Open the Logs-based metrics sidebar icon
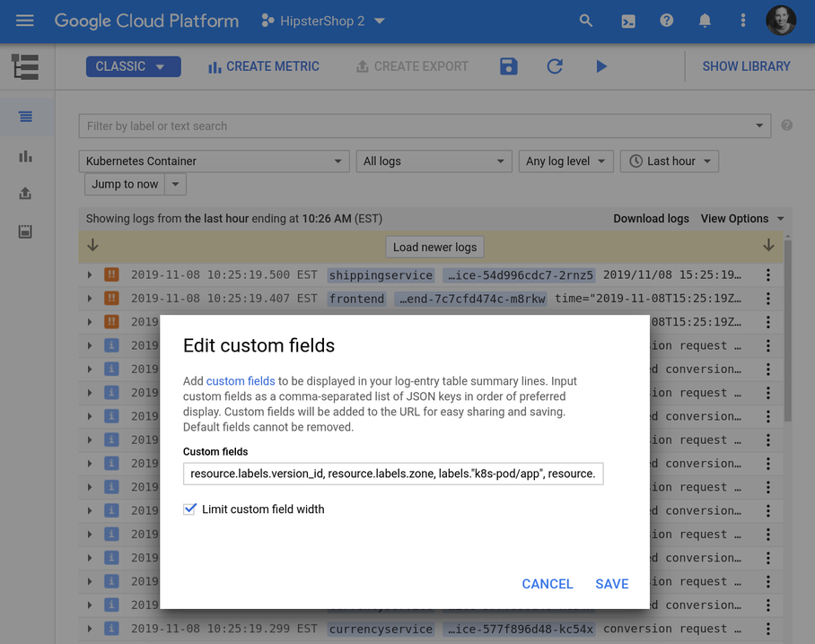 click(25, 156)
